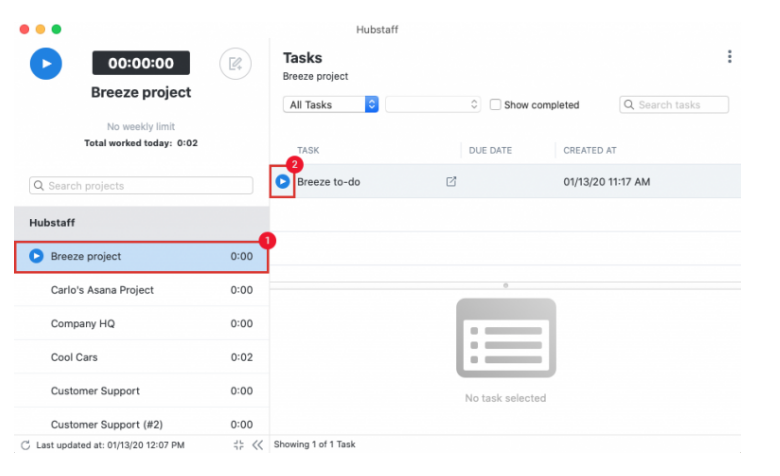
Task: Sort by the CREATED AT column header
Action: 590,150
